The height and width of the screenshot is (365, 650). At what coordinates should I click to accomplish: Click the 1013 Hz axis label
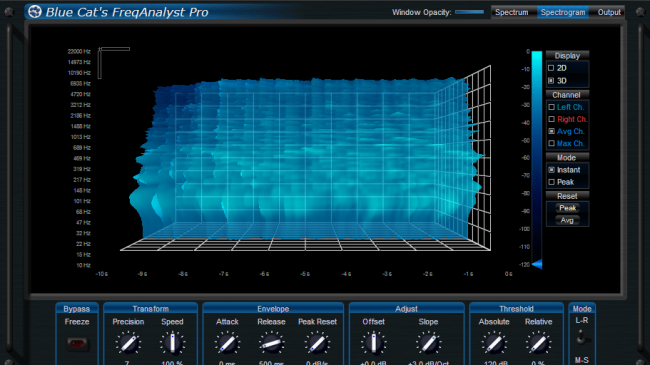[80, 137]
